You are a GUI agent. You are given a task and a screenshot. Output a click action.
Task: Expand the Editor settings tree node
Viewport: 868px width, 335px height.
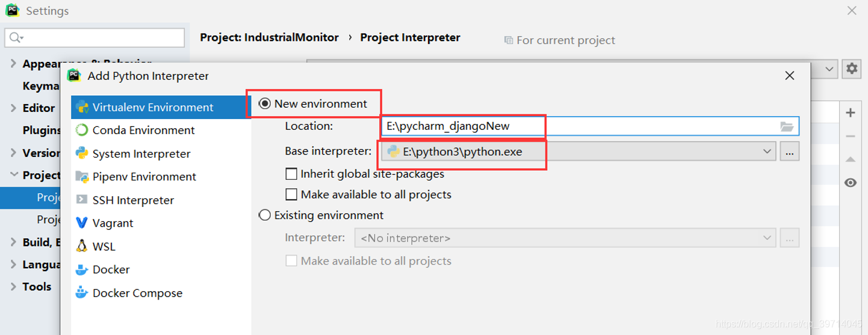tap(13, 108)
